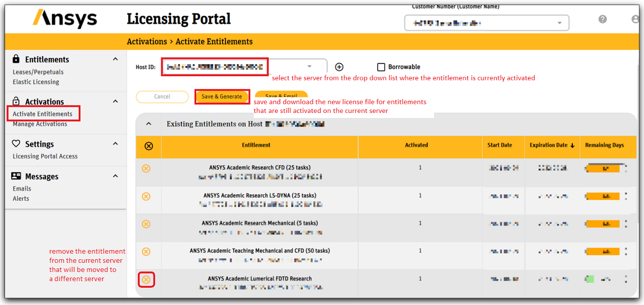Click the remove-all icon in table header
Screen dimensions: 644x305
pos(148,146)
